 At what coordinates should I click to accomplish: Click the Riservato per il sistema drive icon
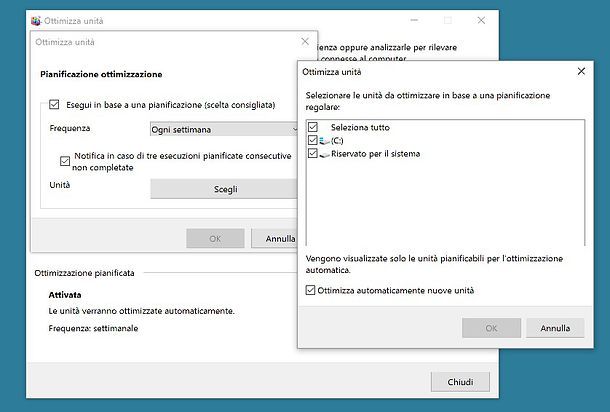(325, 155)
